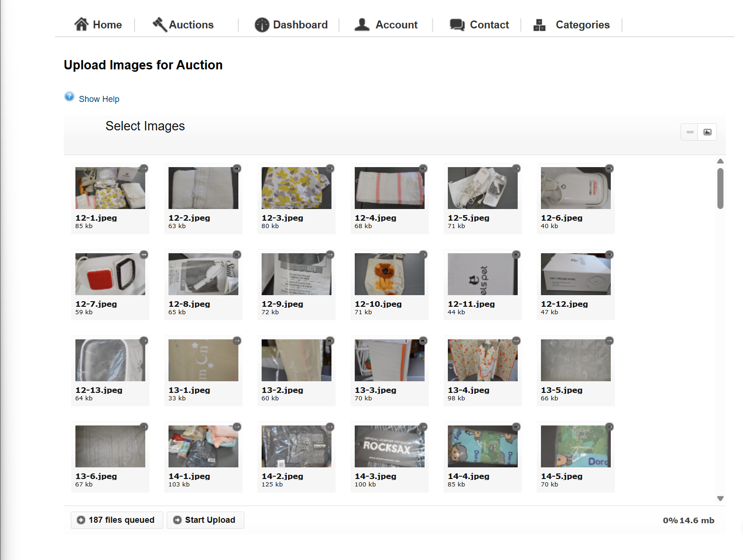Select the 12-10.jpeg tote bag thumbnail
743x560 pixels.
[390, 274]
